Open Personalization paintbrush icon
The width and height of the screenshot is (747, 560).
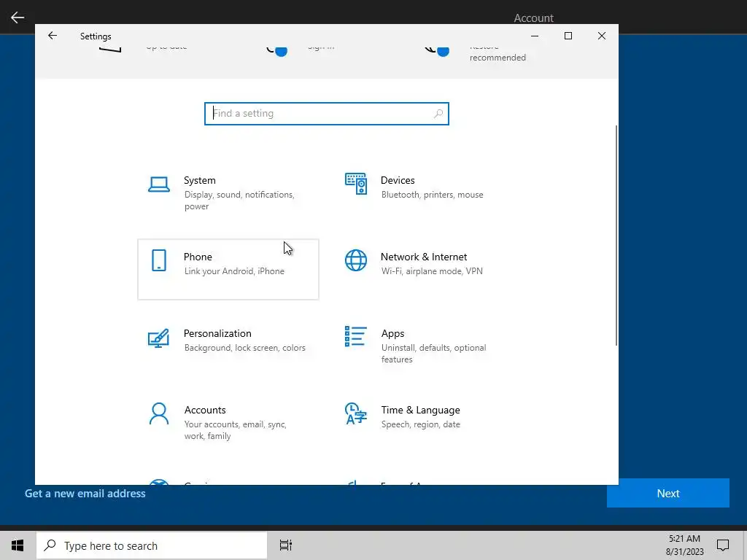tap(158, 338)
